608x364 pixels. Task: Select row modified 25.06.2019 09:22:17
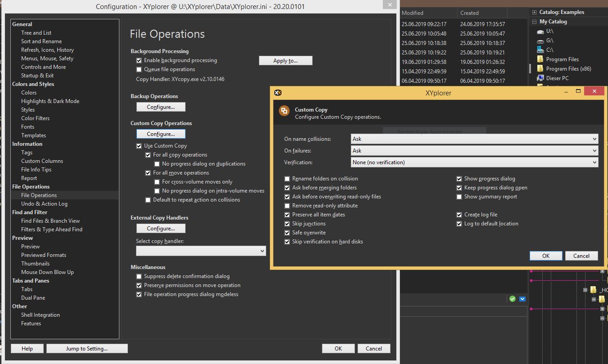pos(464,24)
